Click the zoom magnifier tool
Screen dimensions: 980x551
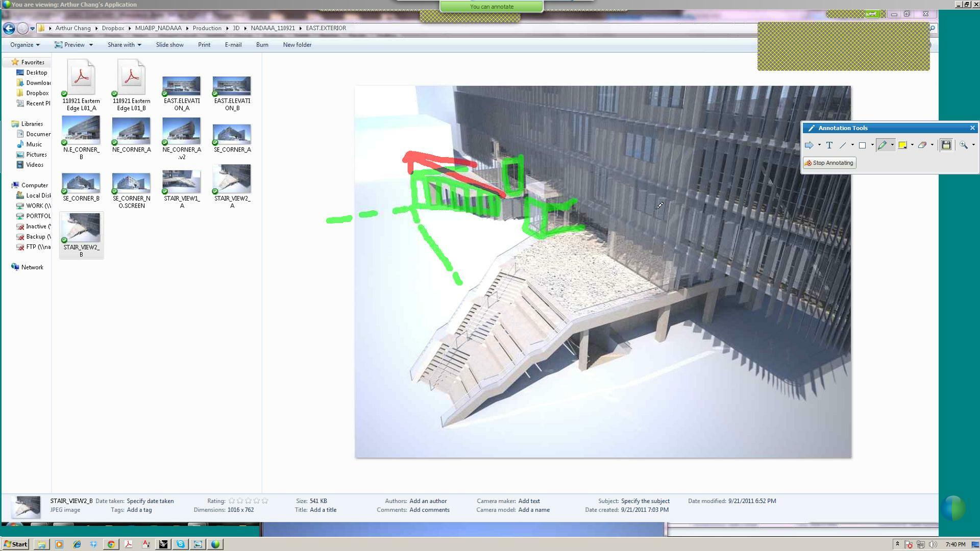[964, 145]
